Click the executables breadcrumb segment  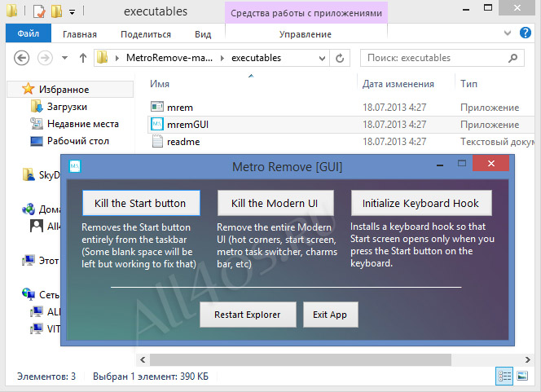256,58
